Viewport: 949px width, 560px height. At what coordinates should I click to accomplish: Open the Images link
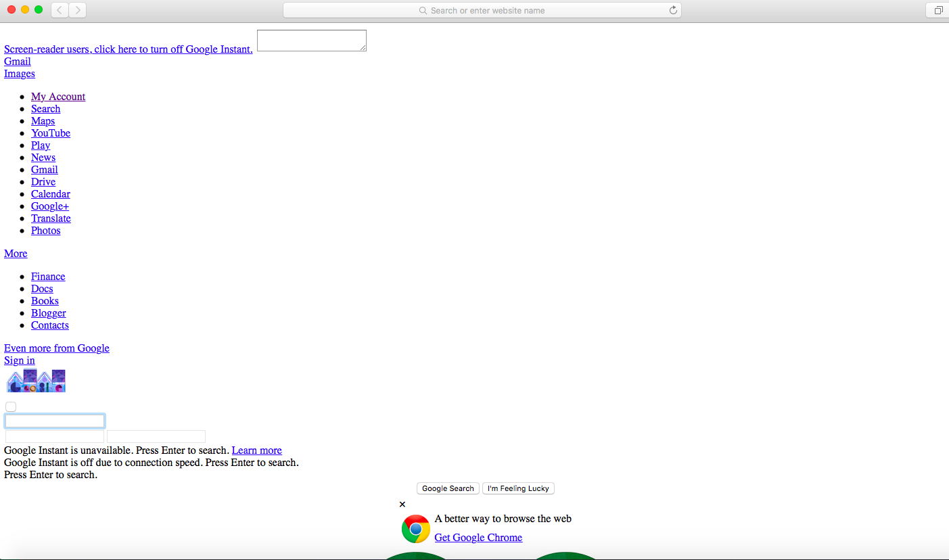[x=20, y=74]
